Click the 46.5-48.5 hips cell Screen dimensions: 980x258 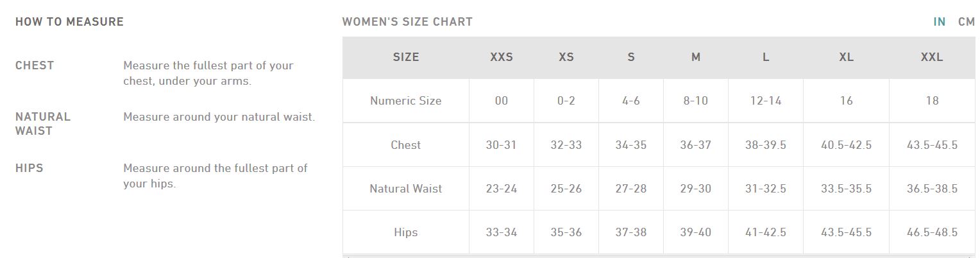click(x=932, y=232)
